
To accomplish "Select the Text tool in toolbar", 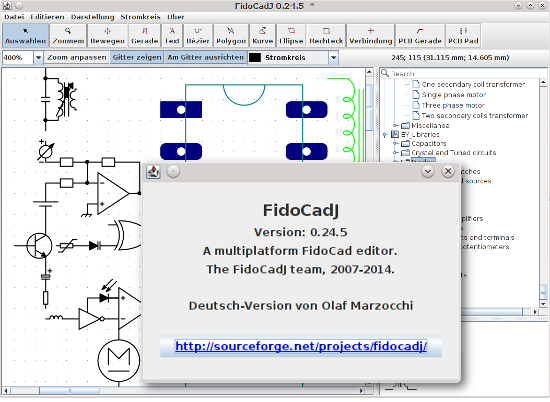I will click(172, 36).
